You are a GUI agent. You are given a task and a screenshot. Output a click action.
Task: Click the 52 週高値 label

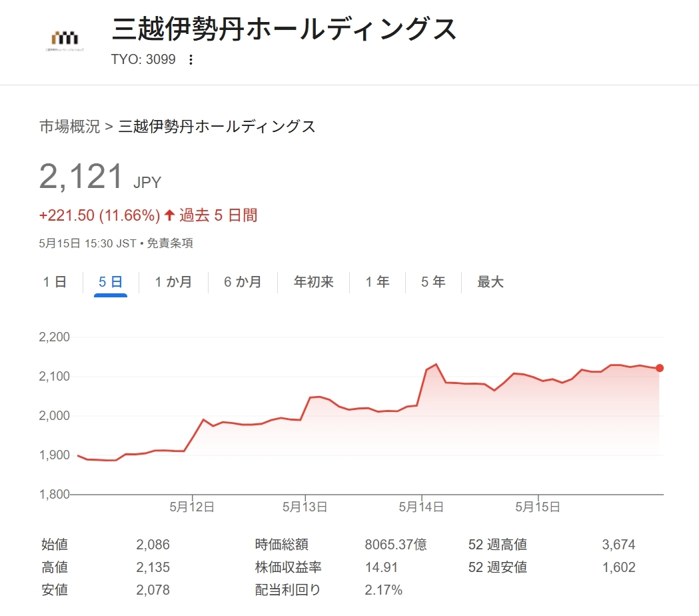(498, 545)
